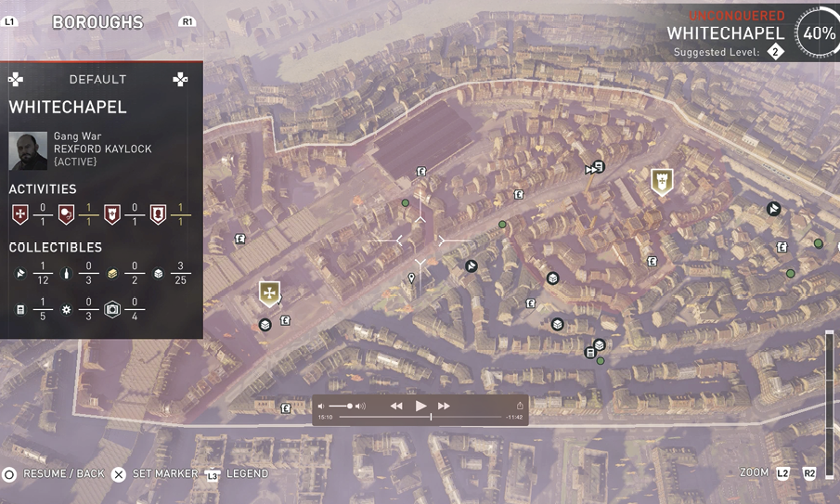Select the green dot below the illustration map icon
This screenshot has height=504, width=840.
pyautogui.click(x=601, y=361)
